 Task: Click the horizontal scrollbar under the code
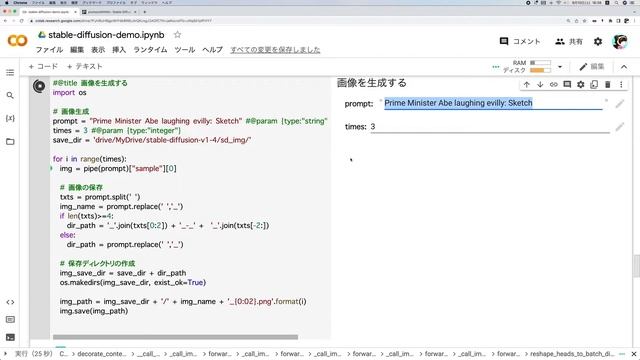[x=176, y=337]
